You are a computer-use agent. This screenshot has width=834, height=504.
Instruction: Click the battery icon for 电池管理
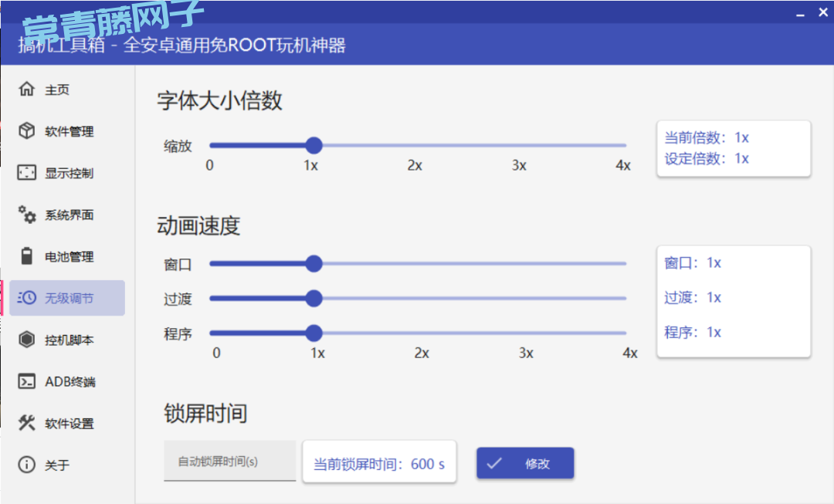click(27, 256)
